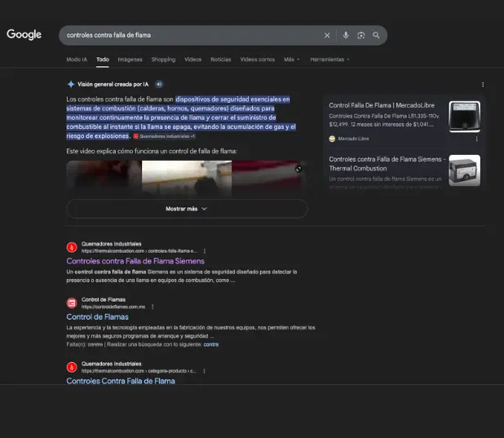Expand the Más dropdown menu

point(292,60)
